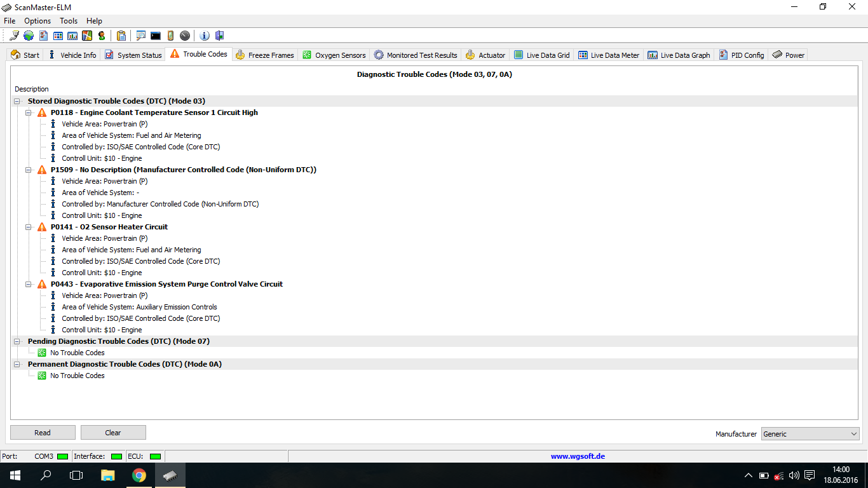
Task: Open the terminal console toolbar icon
Action: tap(155, 36)
